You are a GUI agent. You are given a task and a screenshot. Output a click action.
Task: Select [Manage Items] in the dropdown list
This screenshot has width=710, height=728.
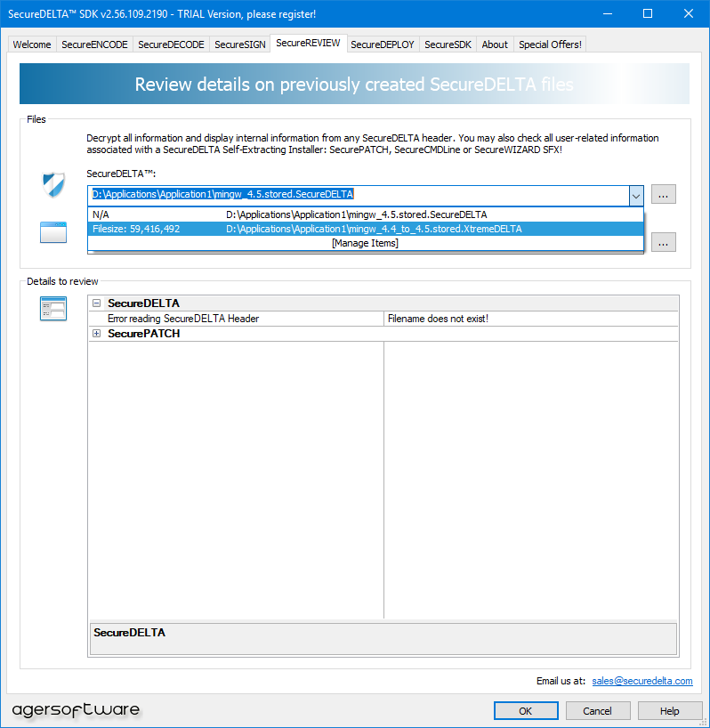click(365, 243)
